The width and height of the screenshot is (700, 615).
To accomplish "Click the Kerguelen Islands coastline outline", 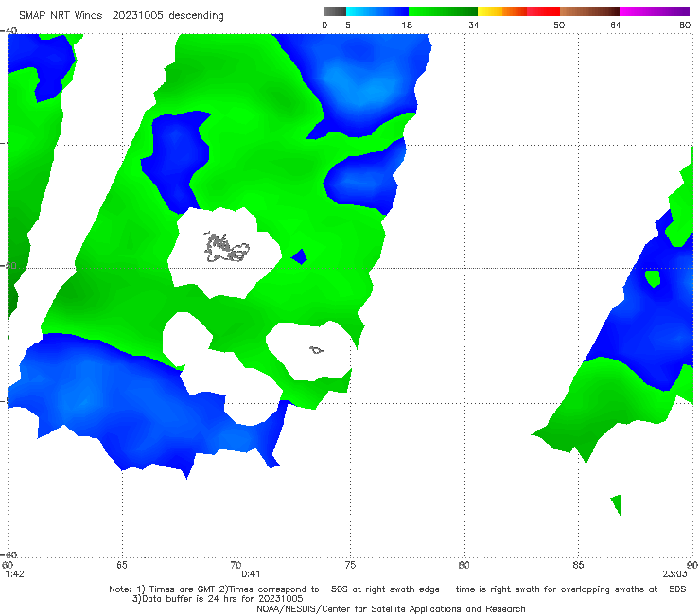I will (x=226, y=248).
